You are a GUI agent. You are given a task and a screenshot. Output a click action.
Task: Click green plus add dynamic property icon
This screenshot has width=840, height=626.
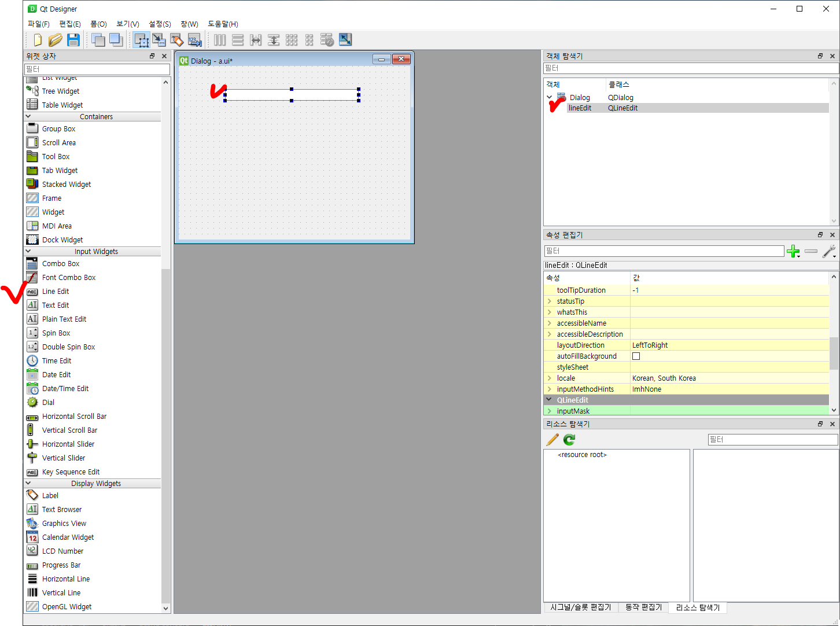pyautogui.click(x=794, y=251)
